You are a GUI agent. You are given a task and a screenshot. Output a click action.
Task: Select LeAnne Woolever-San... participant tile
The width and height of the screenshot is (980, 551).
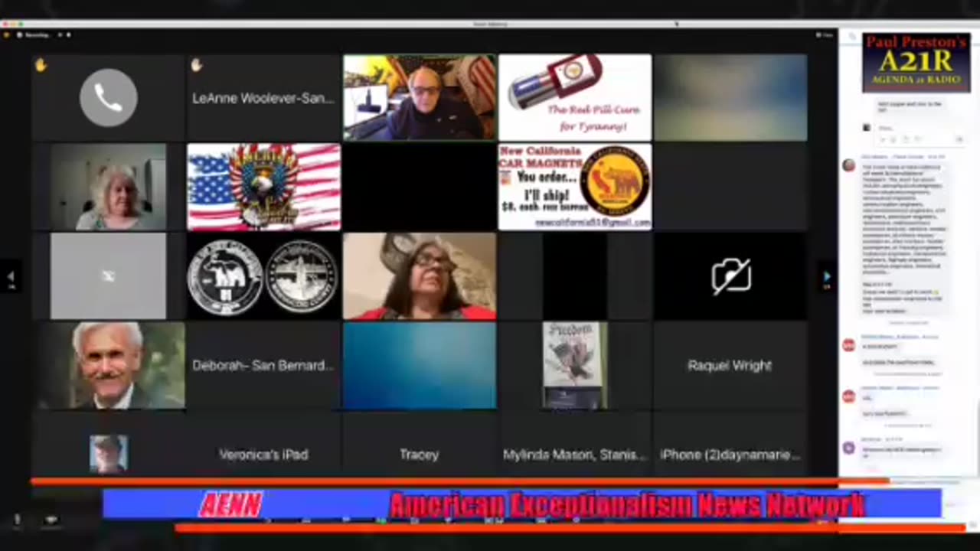click(263, 97)
